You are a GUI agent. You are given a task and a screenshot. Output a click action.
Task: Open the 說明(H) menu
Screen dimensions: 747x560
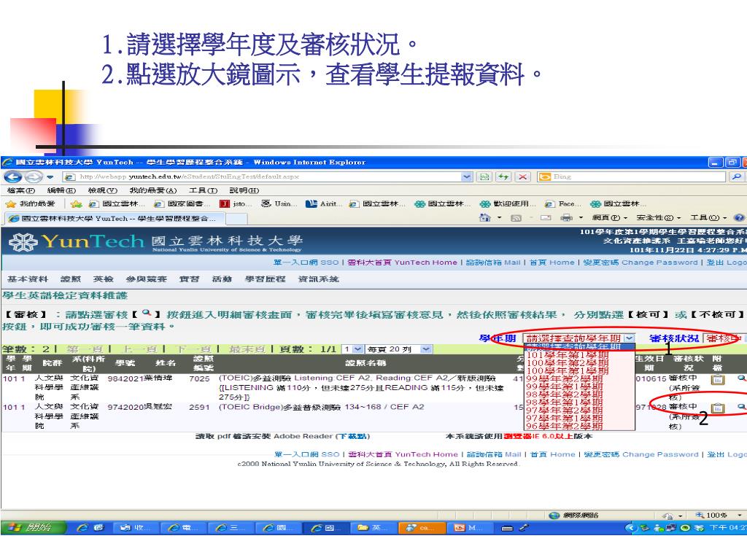tap(244, 190)
